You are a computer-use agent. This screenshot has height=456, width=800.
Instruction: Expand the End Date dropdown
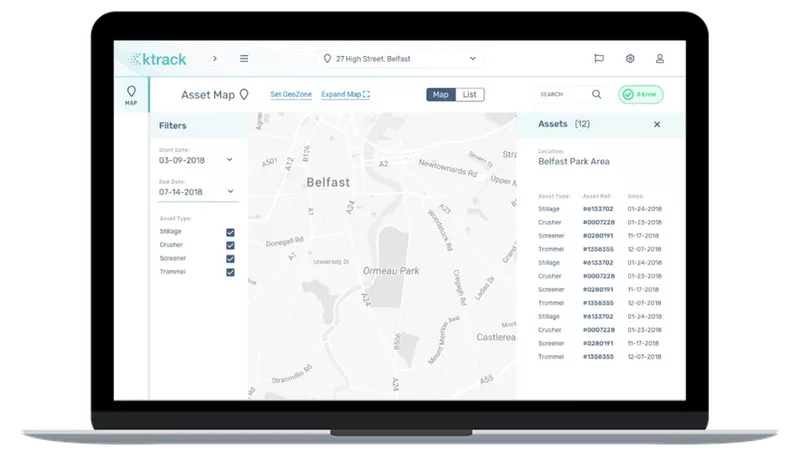tap(230, 191)
